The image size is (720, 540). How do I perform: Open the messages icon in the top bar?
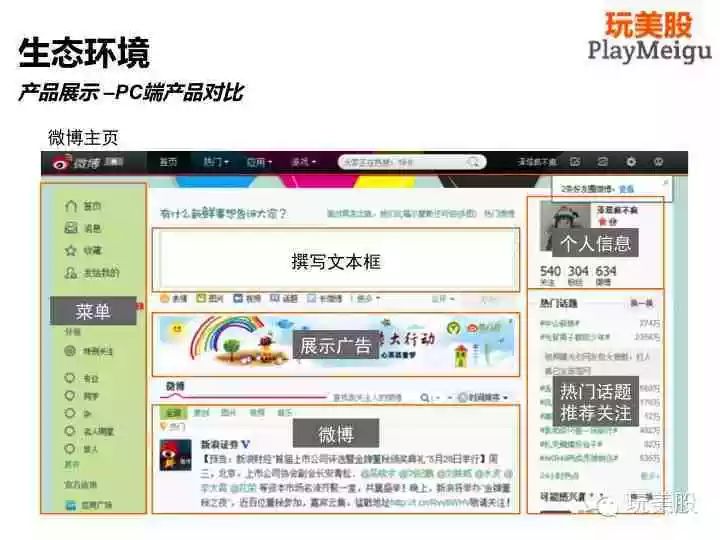point(602,162)
